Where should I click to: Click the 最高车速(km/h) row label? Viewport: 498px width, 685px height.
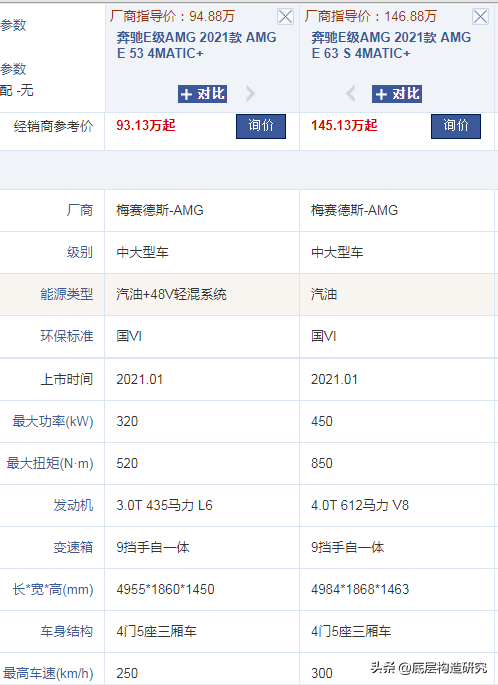click(48, 673)
